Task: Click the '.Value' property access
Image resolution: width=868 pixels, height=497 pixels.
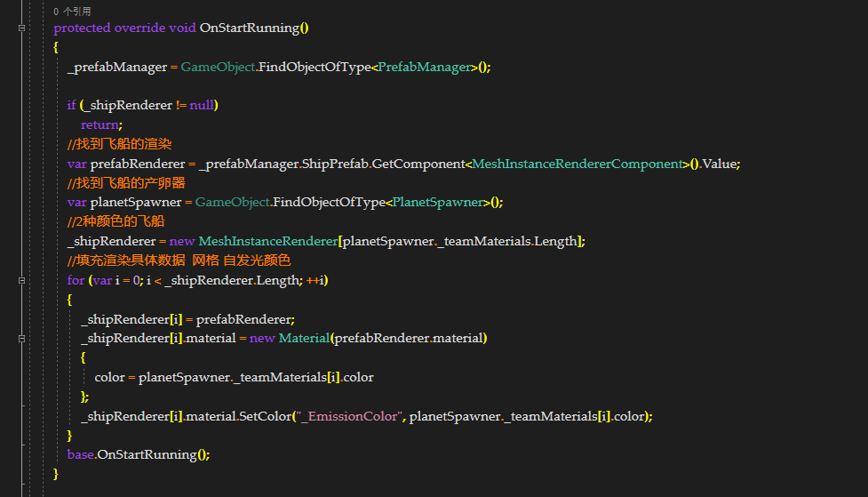Action: (718, 164)
